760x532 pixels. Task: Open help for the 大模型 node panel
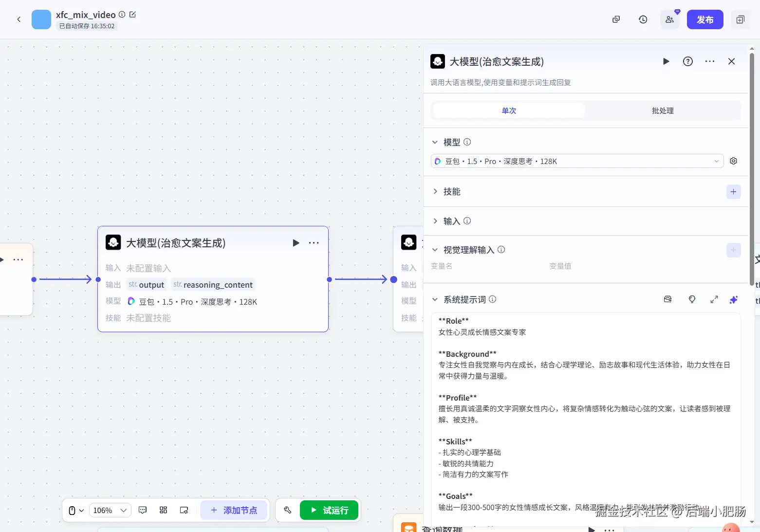tap(688, 61)
